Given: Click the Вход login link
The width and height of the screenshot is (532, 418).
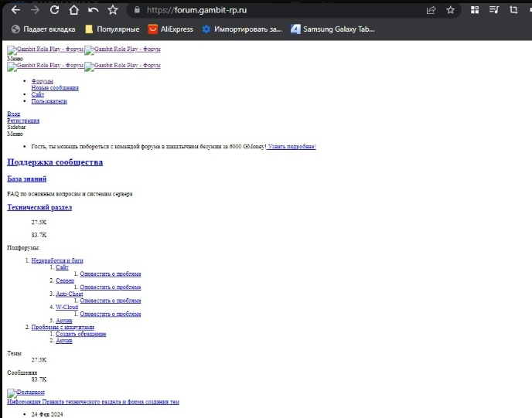Looking at the screenshot, I should click(13, 114).
